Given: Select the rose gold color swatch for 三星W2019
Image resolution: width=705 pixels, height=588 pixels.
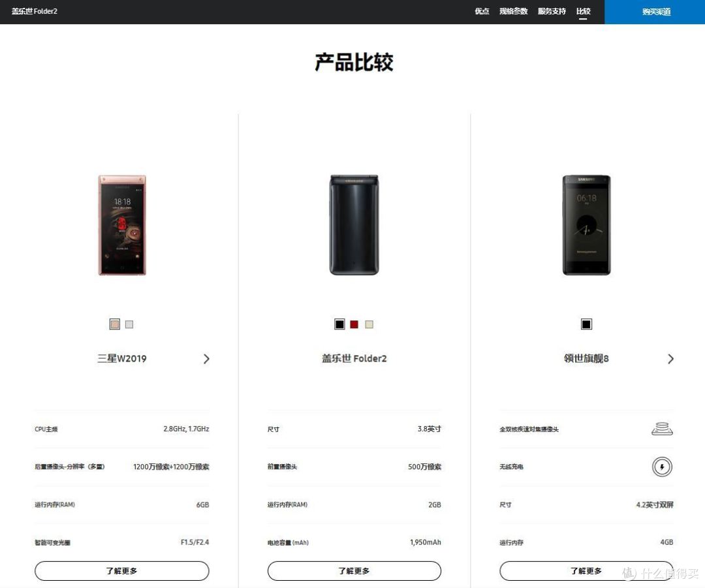Looking at the screenshot, I should pos(115,324).
